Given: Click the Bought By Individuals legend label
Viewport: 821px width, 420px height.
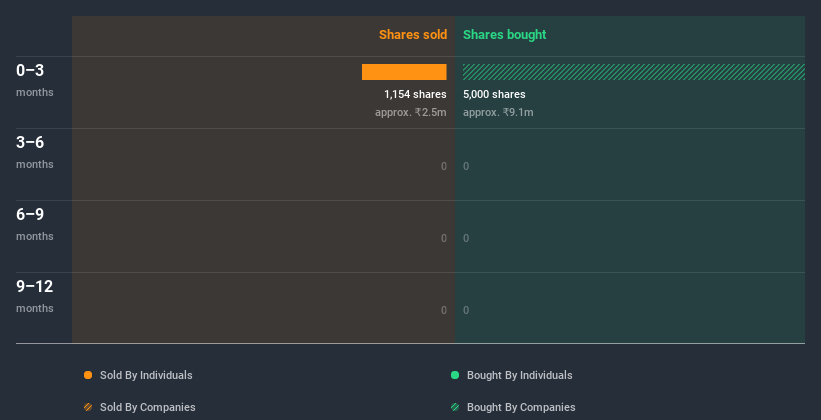Looking at the screenshot, I should [x=519, y=375].
